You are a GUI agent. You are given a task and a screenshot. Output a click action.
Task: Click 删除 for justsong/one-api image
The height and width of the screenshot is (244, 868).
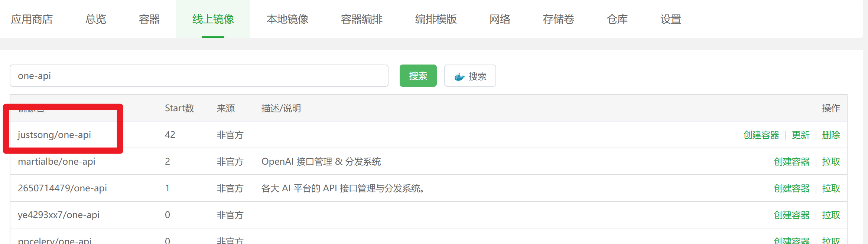(831, 135)
